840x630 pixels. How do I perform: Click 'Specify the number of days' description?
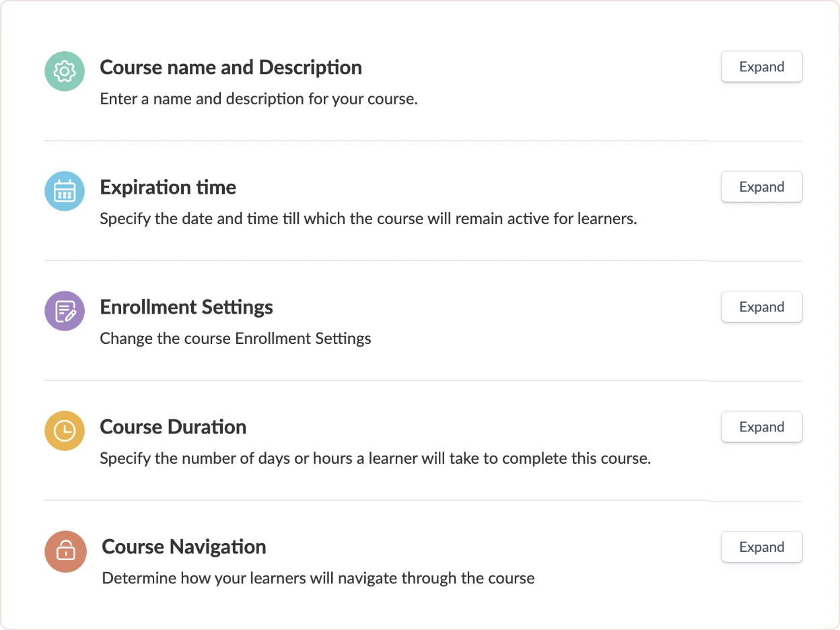click(x=375, y=458)
